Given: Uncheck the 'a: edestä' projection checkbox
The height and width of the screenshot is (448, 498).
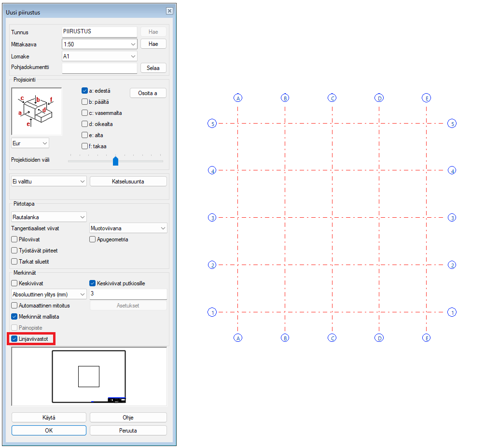Looking at the screenshot, I should click(x=85, y=90).
